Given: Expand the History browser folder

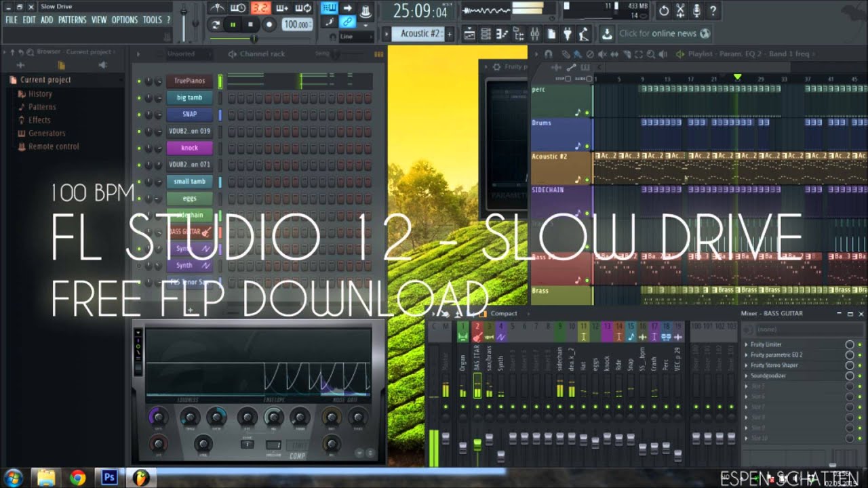Looking at the screenshot, I should 40,94.
